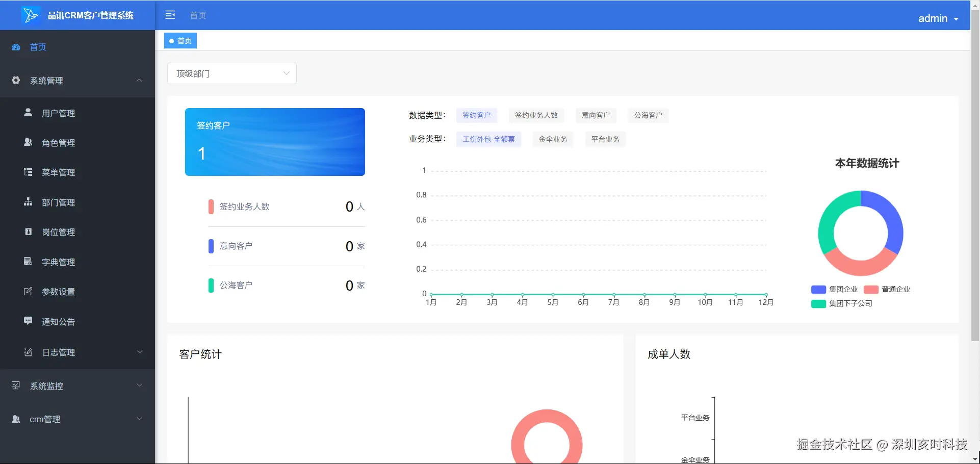Toggle 普通企业 legend in the pie chart
980x464 pixels.
887,289
